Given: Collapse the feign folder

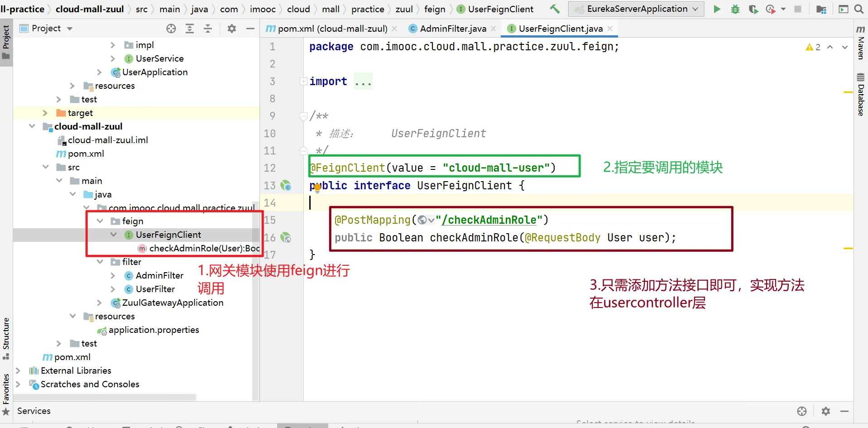Looking at the screenshot, I should coord(100,221).
